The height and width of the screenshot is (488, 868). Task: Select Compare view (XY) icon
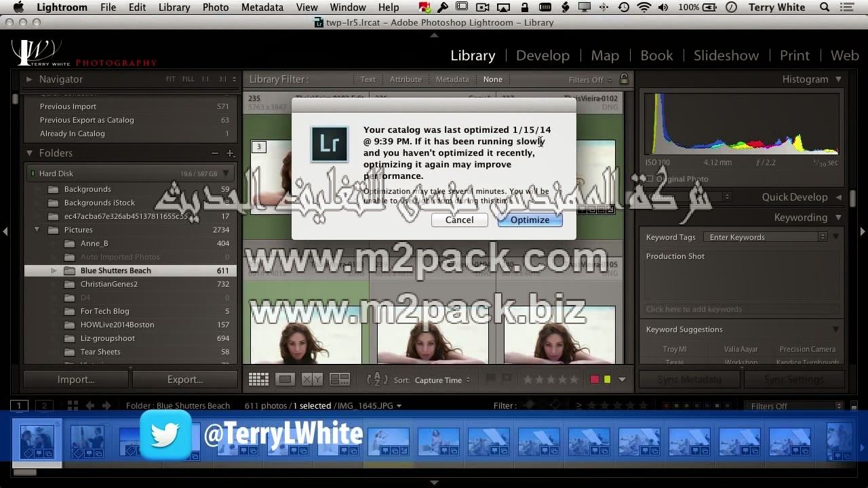coord(312,380)
